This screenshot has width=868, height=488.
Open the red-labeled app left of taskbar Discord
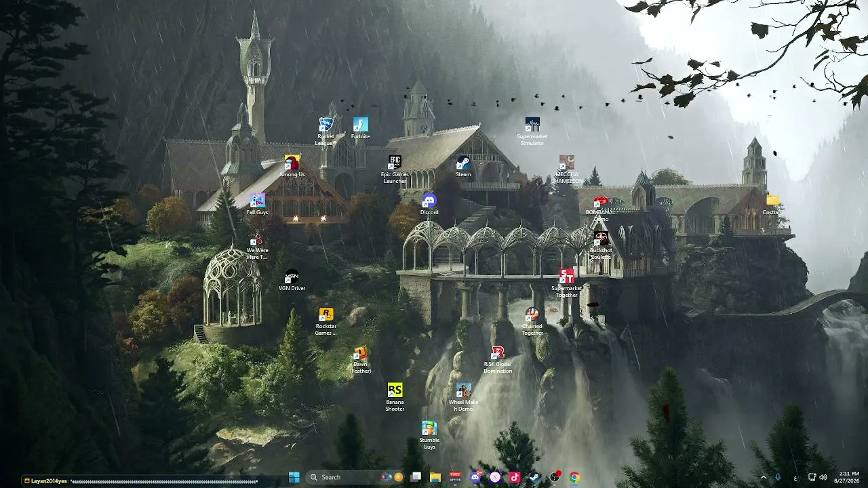point(456,477)
